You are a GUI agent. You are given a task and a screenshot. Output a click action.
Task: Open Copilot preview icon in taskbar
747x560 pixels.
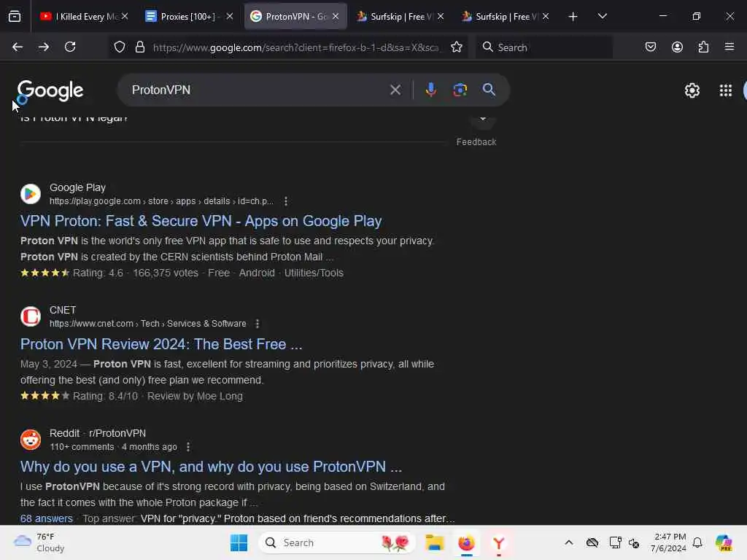724,542
